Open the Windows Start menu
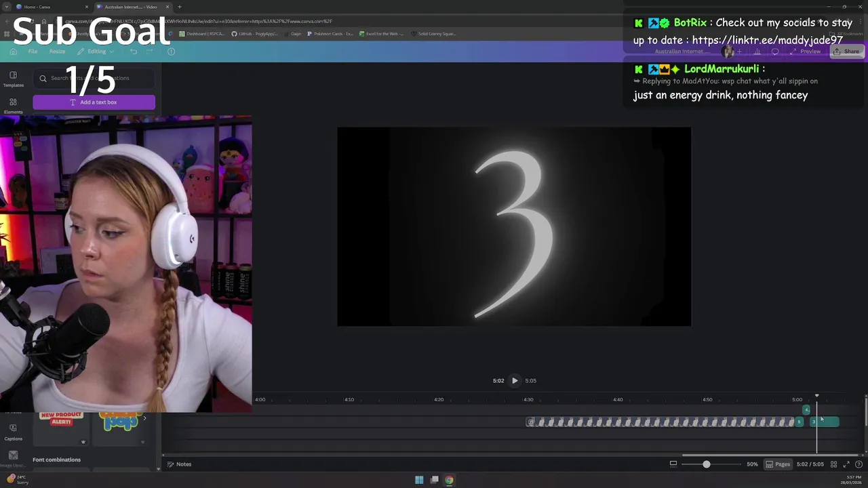This screenshot has width=868, height=488. tap(419, 480)
